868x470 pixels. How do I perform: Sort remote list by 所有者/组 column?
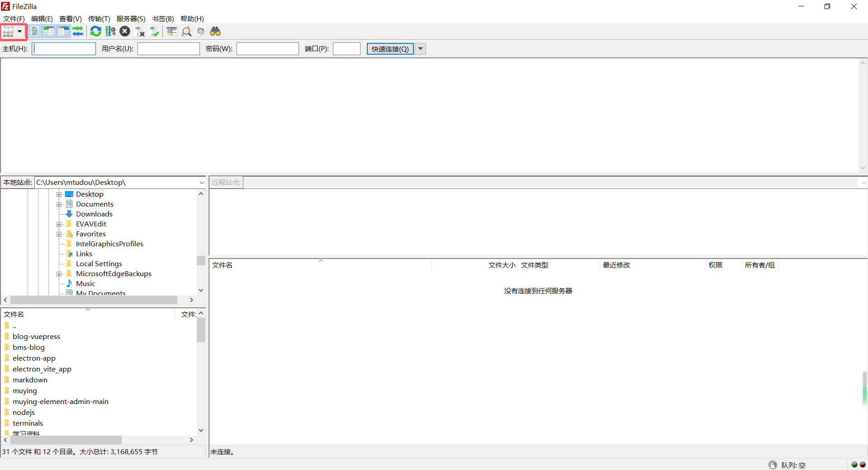[x=759, y=265]
